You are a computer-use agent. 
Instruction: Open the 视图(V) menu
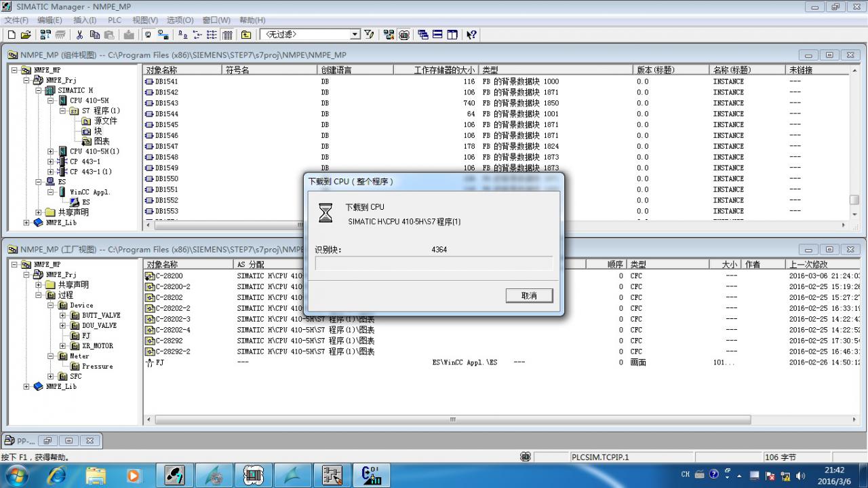pyautogui.click(x=145, y=20)
